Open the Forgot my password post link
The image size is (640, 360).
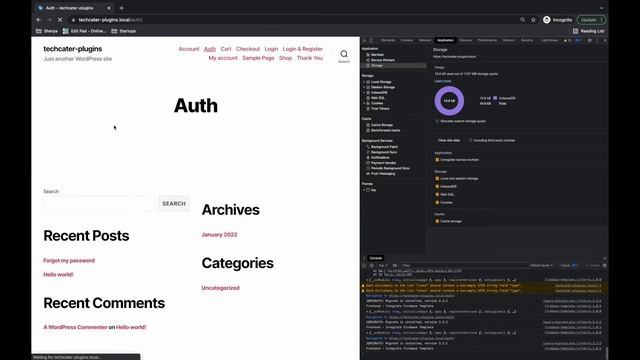(x=69, y=260)
